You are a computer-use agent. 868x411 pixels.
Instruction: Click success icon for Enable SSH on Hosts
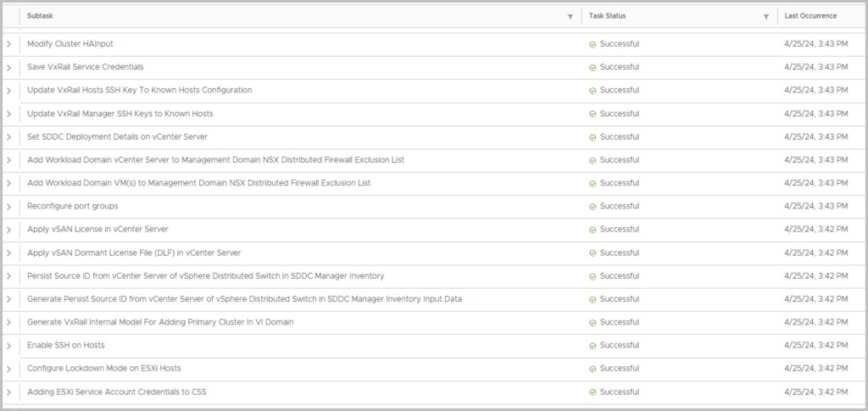click(x=593, y=346)
